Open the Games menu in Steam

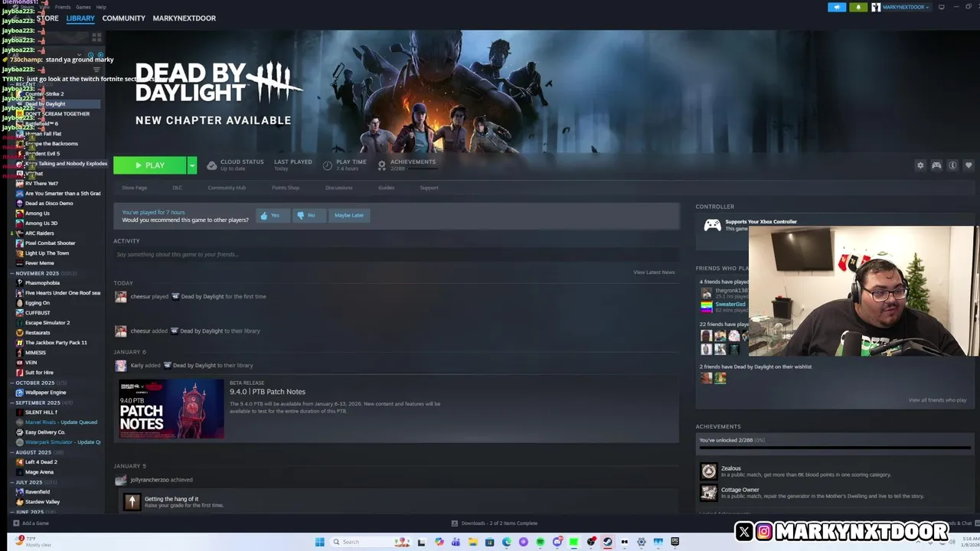83,7
